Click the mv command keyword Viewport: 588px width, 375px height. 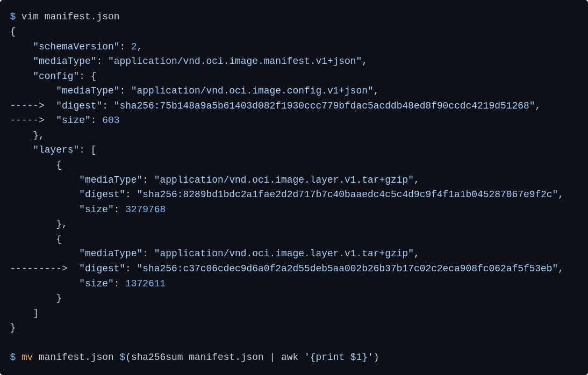click(x=27, y=357)
